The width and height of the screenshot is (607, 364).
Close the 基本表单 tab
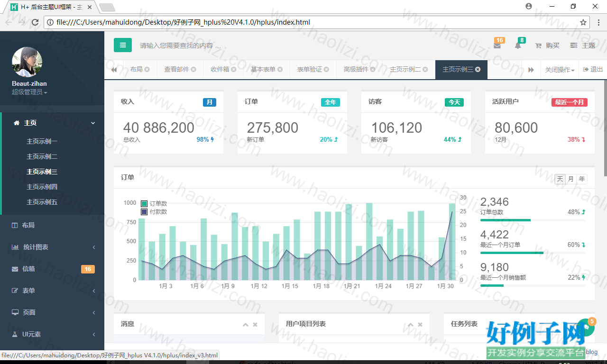point(280,70)
